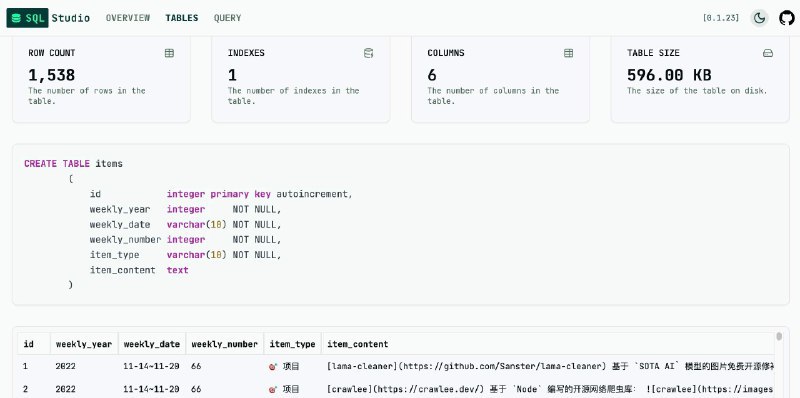This screenshot has width=800, height=398.
Task: Click the Columns card grid icon
Action: (568, 53)
